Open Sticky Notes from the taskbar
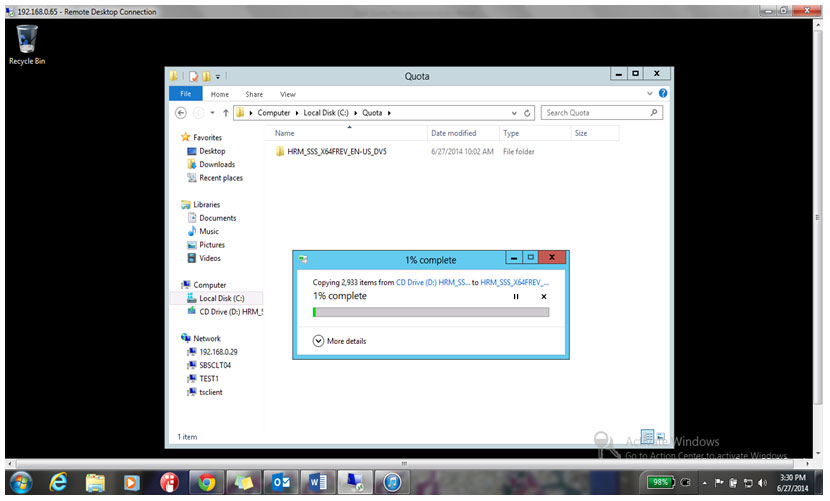The image size is (830, 501). (243, 482)
